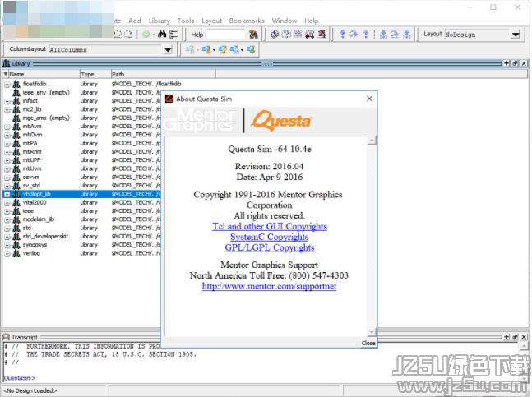Screen dimensions: 532x397
Task: Open the Tools menu
Action: click(x=186, y=21)
